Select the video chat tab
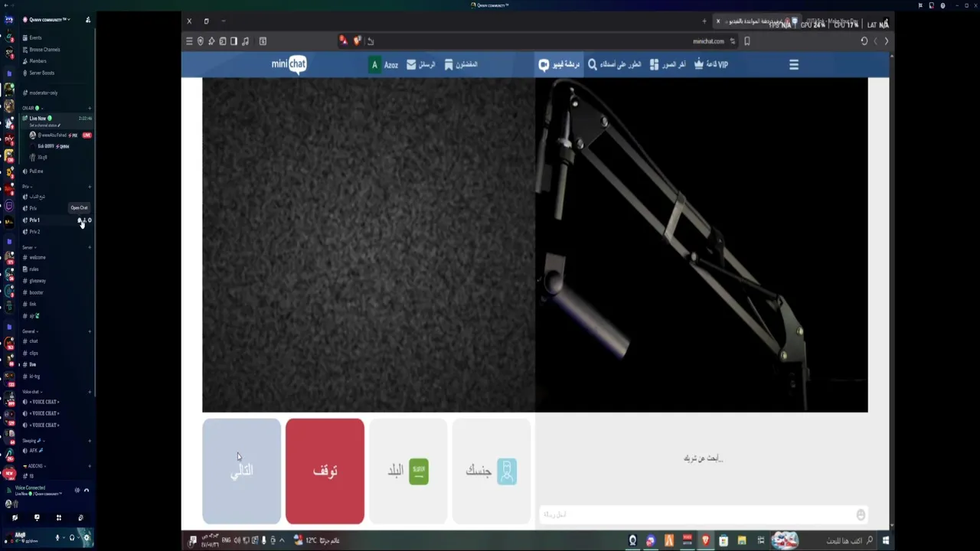980x551 pixels. 560,65
